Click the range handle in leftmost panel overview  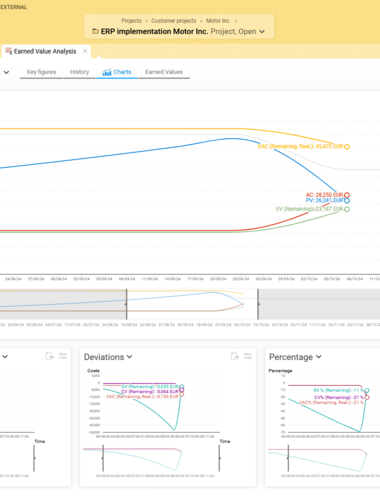click(x=34, y=458)
